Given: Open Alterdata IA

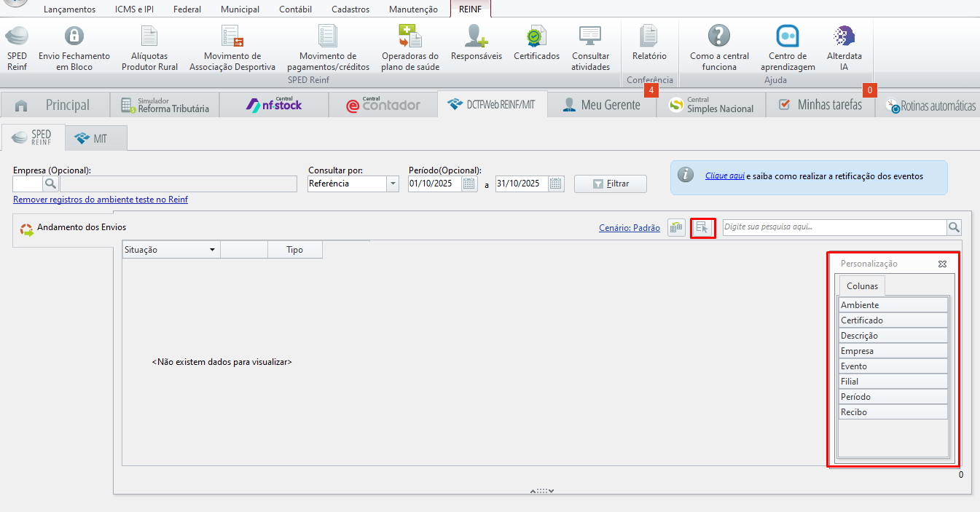Looking at the screenshot, I should [x=844, y=48].
